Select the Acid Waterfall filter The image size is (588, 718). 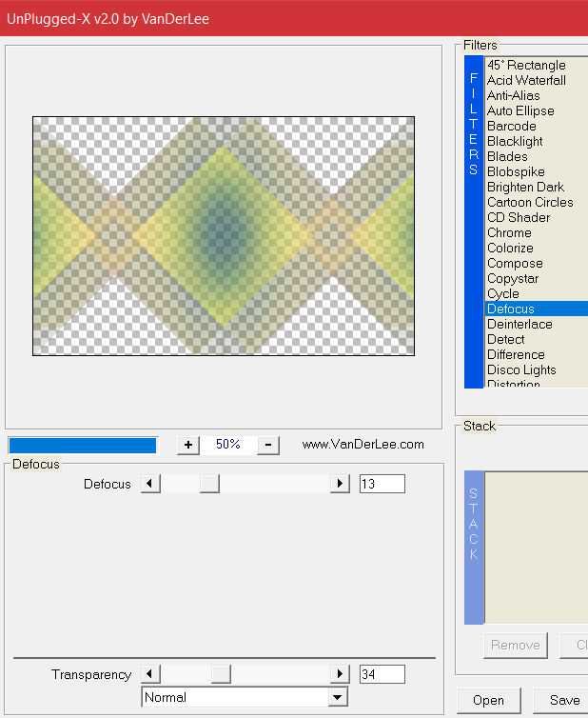[x=526, y=80]
